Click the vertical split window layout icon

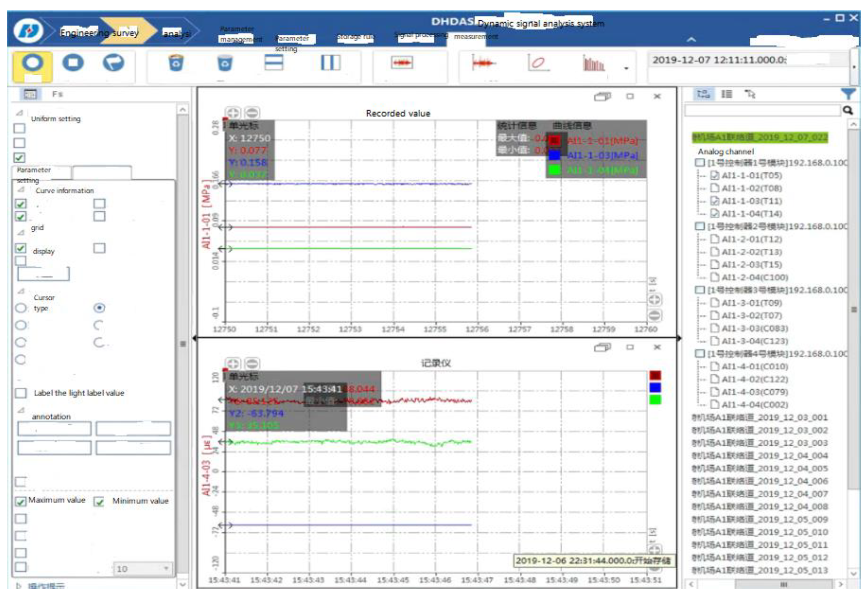(331, 63)
